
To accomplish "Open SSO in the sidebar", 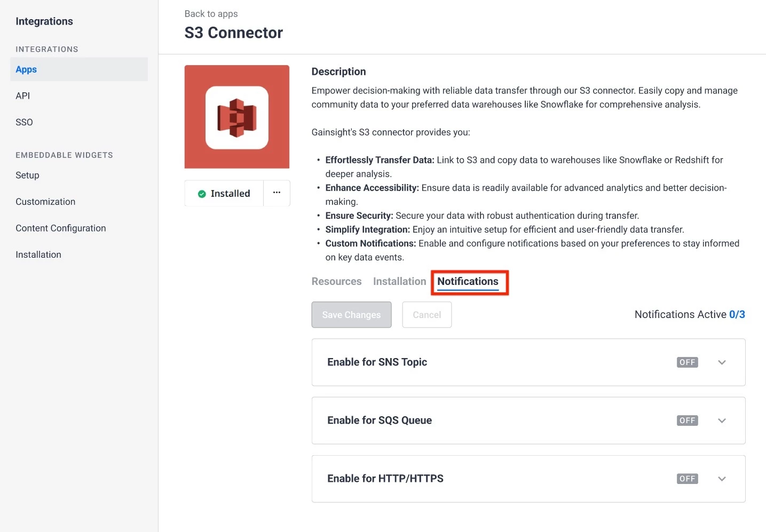I will [24, 122].
